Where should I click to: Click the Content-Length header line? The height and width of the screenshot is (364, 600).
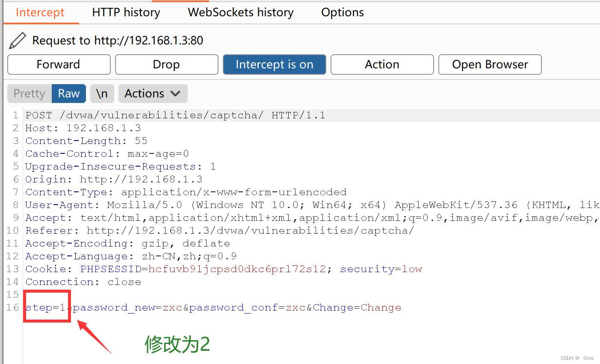pyautogui.click(x=86, y=141)
